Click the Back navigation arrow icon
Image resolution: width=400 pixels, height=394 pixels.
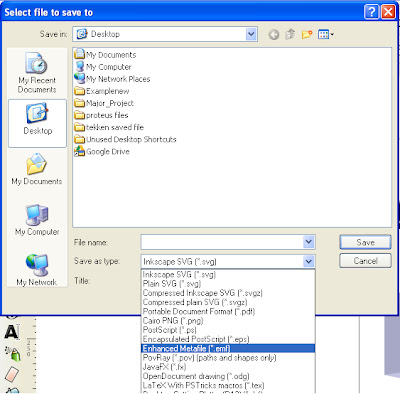(x=274, y=34)
